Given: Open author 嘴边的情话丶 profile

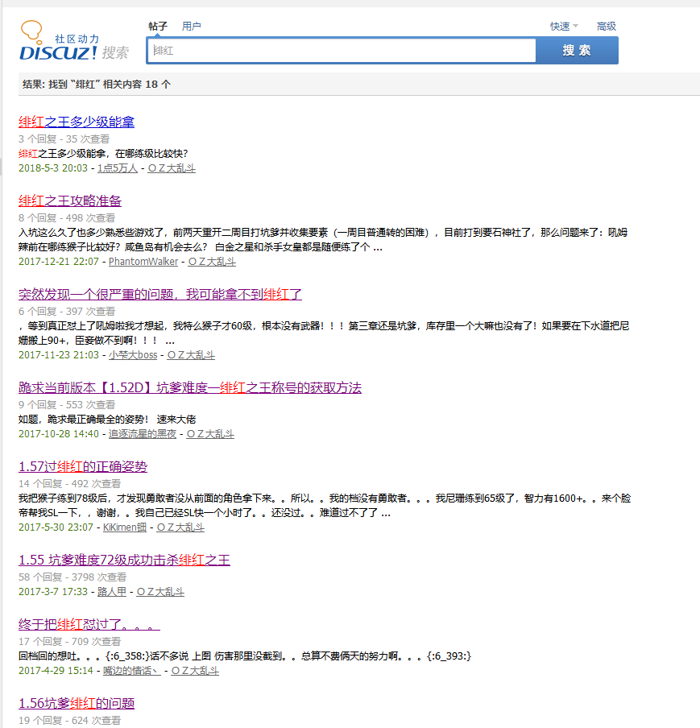Looking at the screenshot, I should (132, 671).
